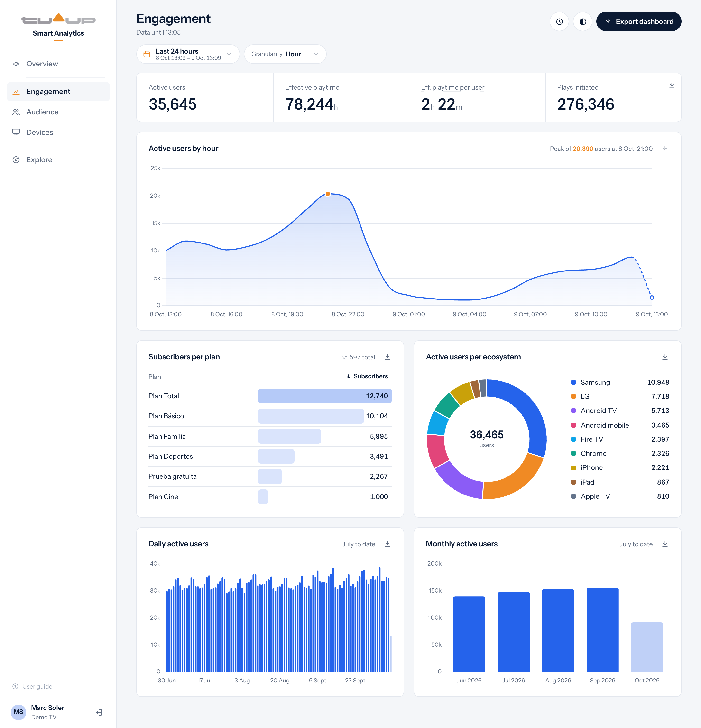The height and width of the screenshot is (728, 701).
Task: Open the Audience section
Action: tap(58, 112)
